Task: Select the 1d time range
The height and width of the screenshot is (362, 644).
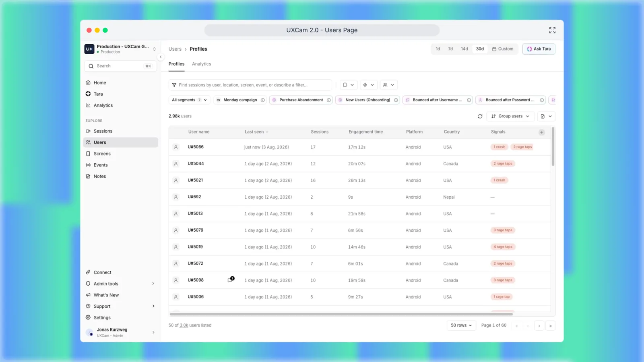Action: pyautogui.click(x=438, y=49)
